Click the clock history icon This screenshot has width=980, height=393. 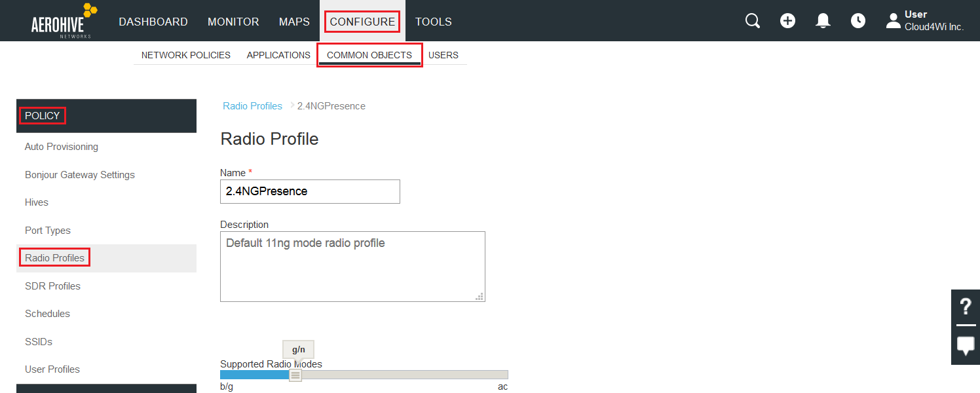(x=858, y=21)
